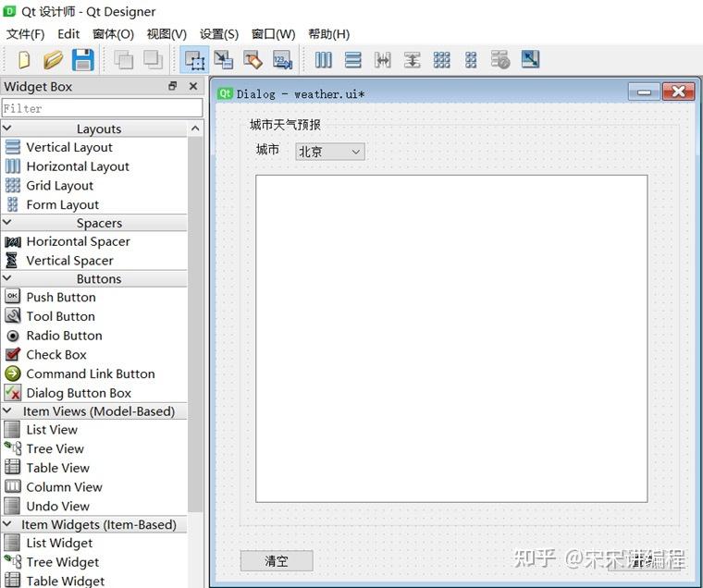Image resolution: width=703 pixels, height=588 pixels.
Task: Click the Send to Back toolbar icon
Action: [x=123, y=59]
